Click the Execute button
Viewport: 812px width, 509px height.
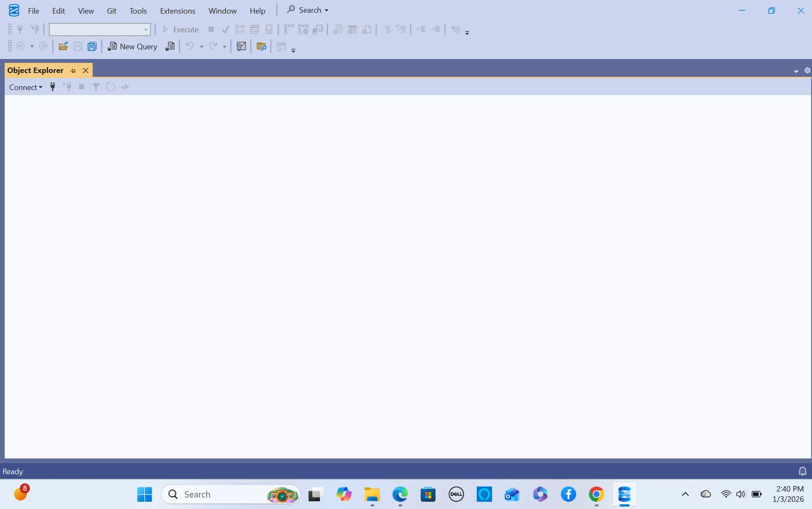click(x=181, y=30)
